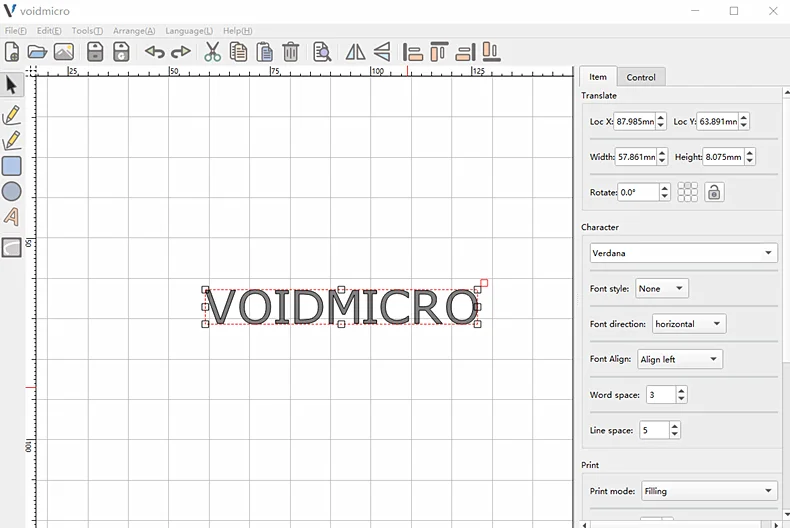Viewport: 790px width, 528px height.
Task: Click the Height value field
Action: [x=723, y=157]
